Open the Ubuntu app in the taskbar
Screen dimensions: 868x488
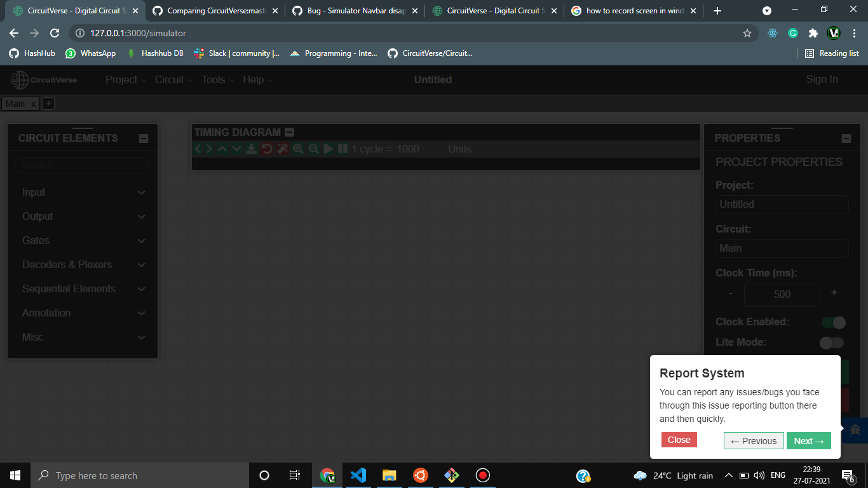tap(420, 475)
